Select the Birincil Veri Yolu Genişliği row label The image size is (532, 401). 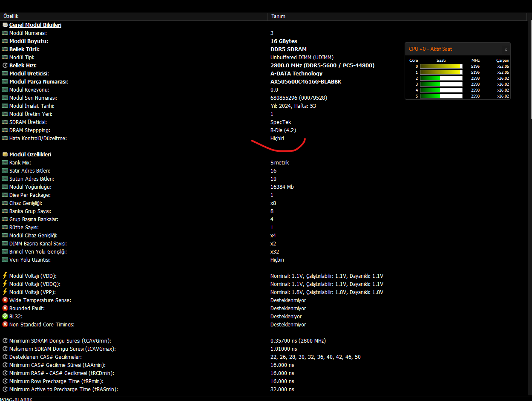38,251
